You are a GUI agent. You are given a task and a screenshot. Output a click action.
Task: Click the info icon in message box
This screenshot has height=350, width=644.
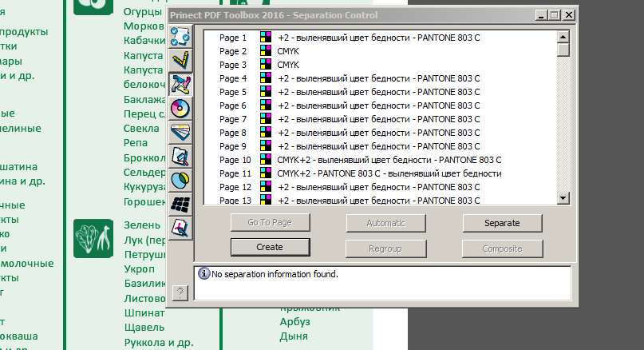click(203, 273)
